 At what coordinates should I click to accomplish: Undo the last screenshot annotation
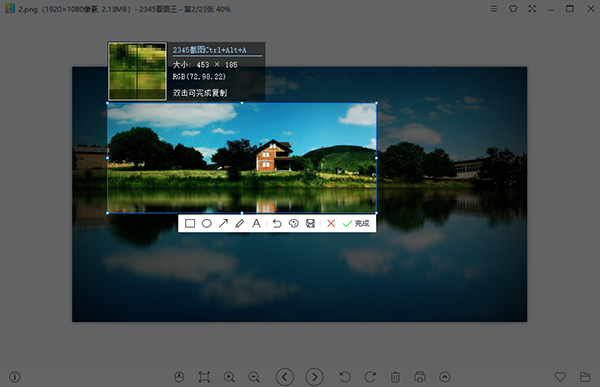click(277, 224)
